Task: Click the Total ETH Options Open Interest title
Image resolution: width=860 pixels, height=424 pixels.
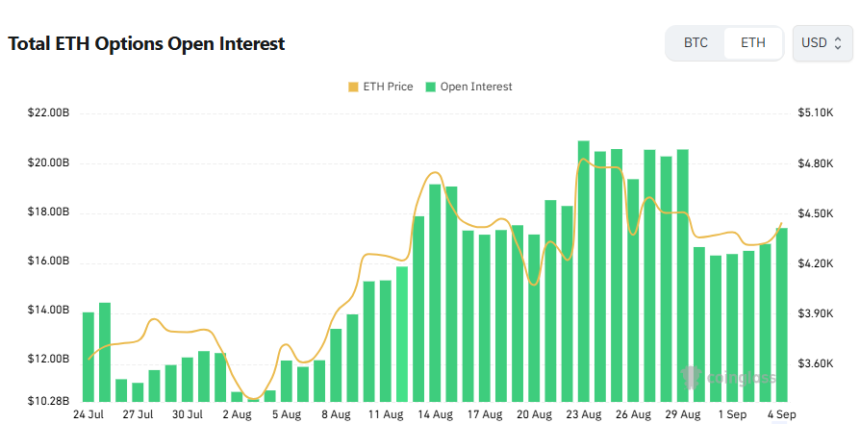Action: [x=147, y=43]
